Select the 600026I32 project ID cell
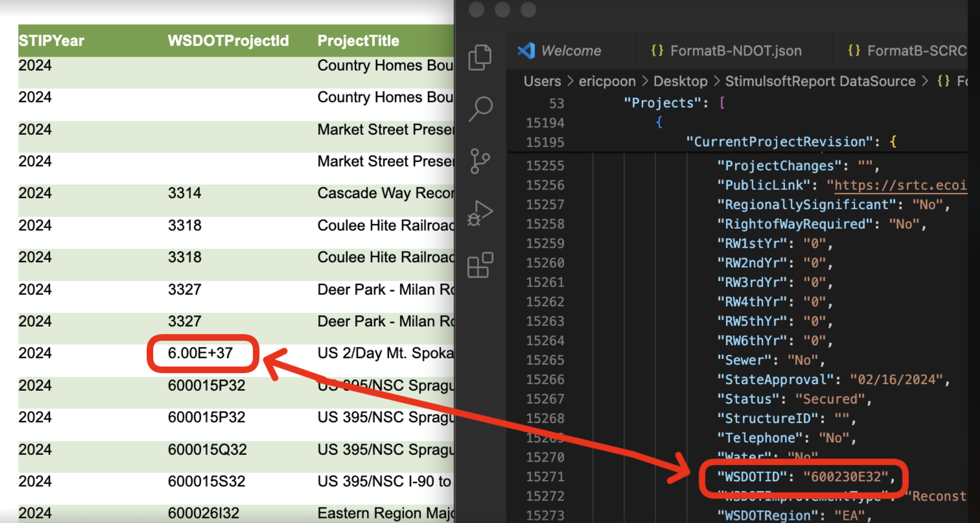980x523 pixels. tap(203, 514)
